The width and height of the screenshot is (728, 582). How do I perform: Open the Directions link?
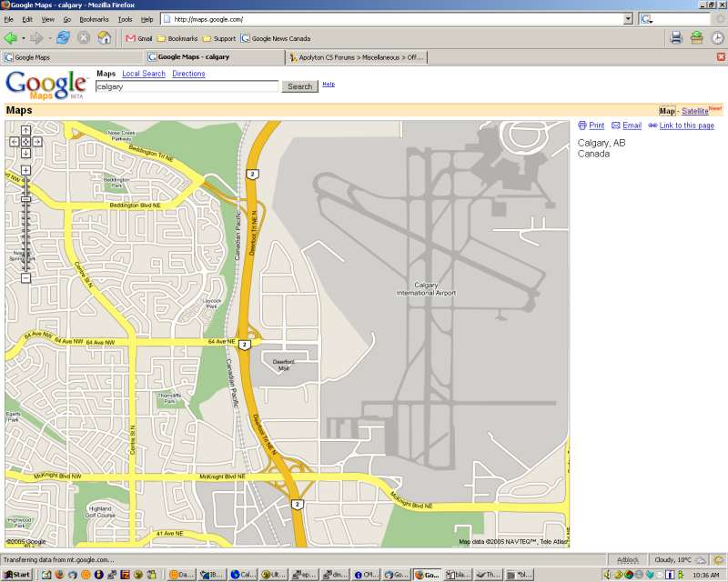coord(188,74)
